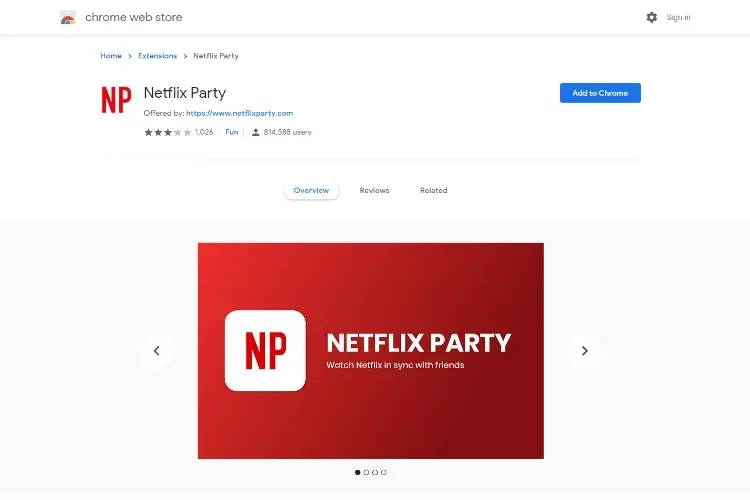Viewport: 750px width, 500px height.
Task: Click the Netflix Party NP logo icon
Action: [116, 100]
